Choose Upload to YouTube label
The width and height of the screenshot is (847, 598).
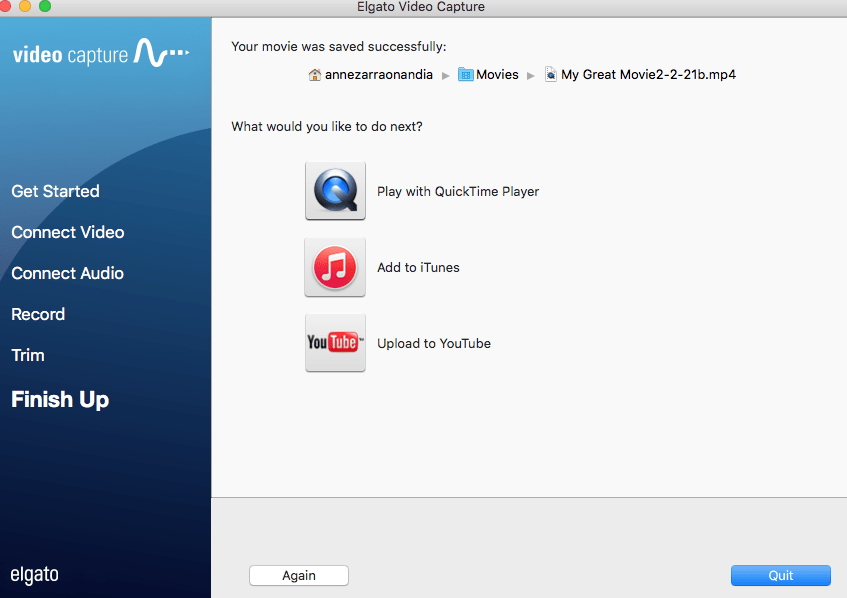tap(434, 344)
